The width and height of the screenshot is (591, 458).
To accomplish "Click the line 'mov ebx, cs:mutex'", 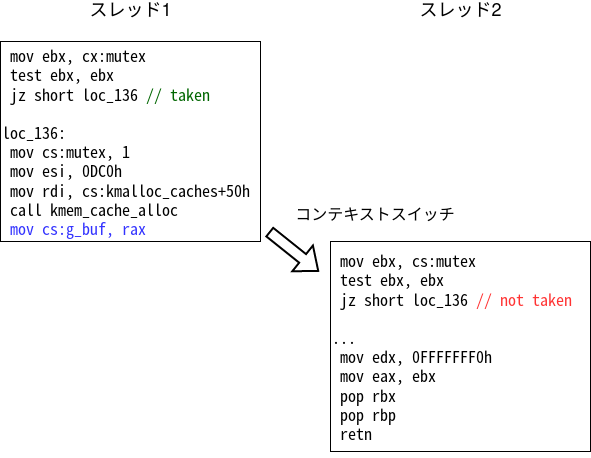I will (x=407, y=262).
